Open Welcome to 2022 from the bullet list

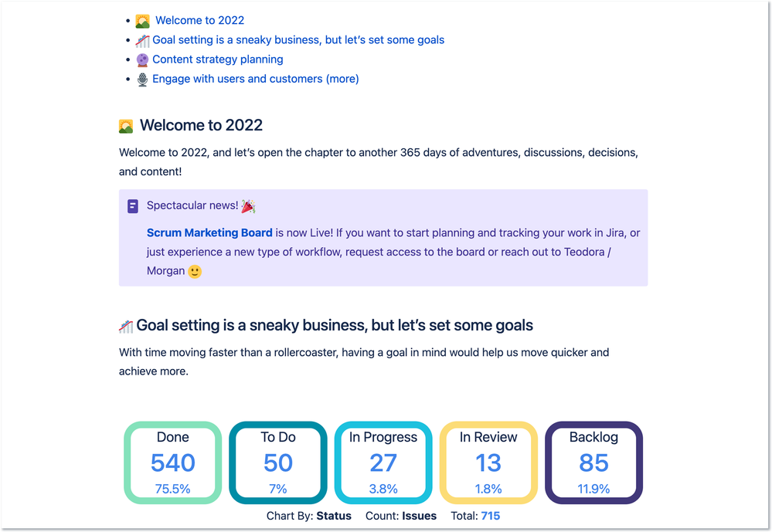click(199, 20)
